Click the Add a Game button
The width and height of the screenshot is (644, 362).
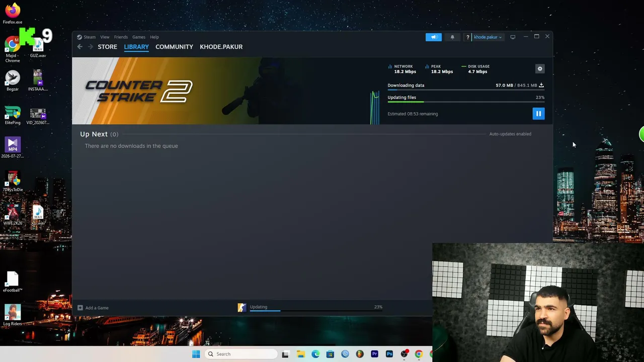click(x=93, y=308)
